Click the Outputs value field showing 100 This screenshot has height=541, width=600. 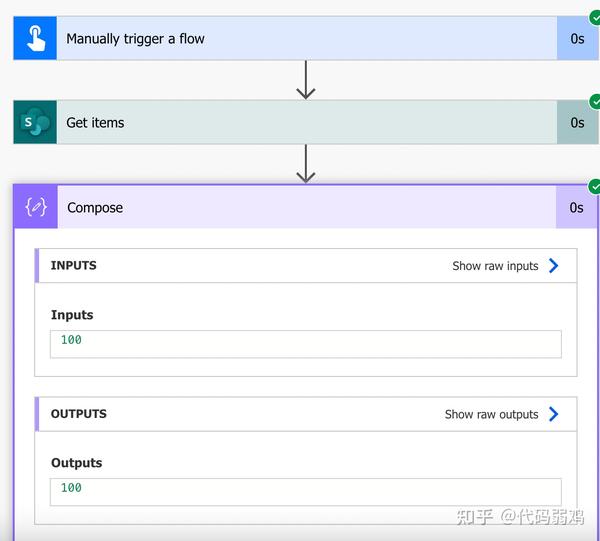coord(305,490)
